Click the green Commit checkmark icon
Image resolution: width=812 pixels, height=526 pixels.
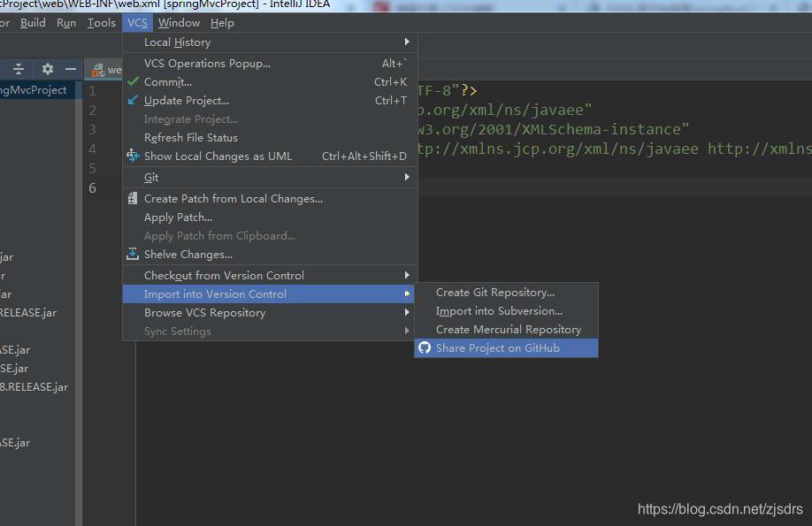tap(133, 81)
